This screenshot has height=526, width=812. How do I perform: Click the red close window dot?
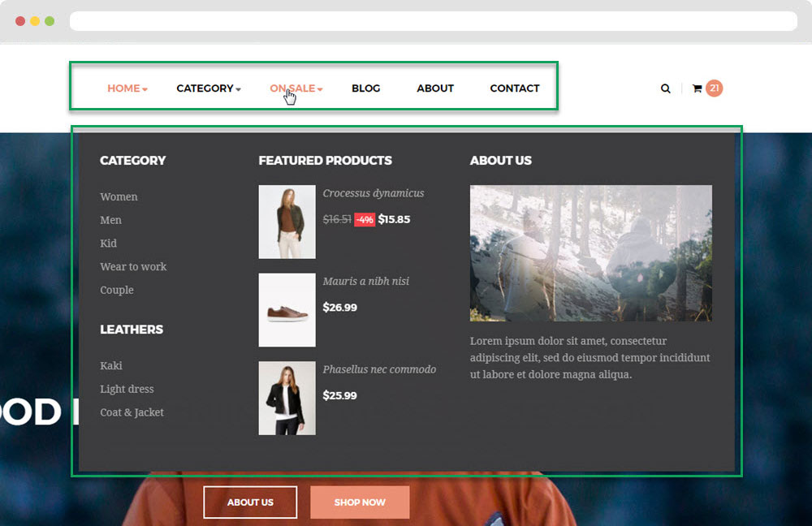point(20,21)
